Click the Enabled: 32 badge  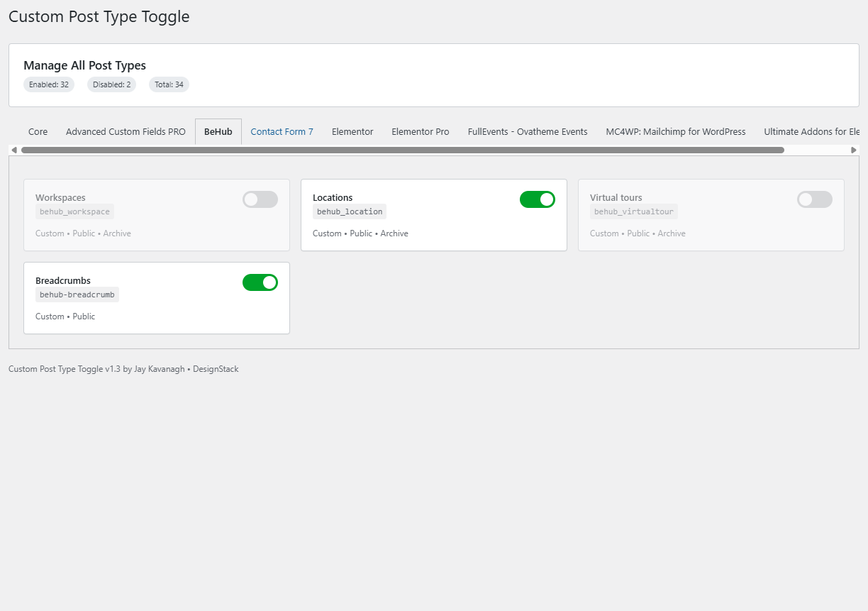(49, 84)
